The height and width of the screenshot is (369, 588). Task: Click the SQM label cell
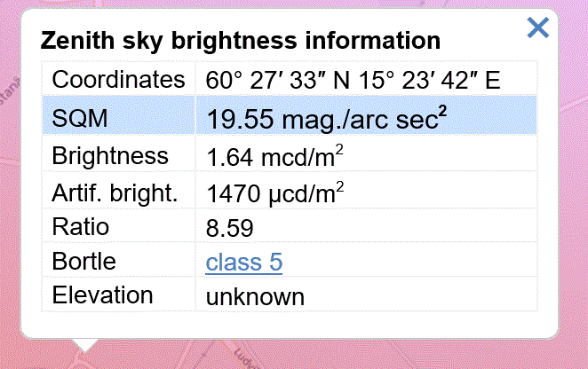tap(118, 115)
